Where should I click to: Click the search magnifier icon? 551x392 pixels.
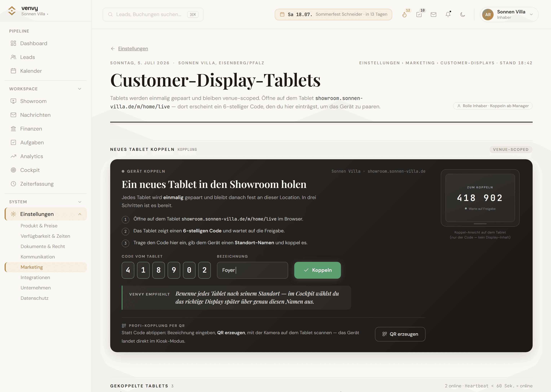pyautogui.click(x=110, y=15)
